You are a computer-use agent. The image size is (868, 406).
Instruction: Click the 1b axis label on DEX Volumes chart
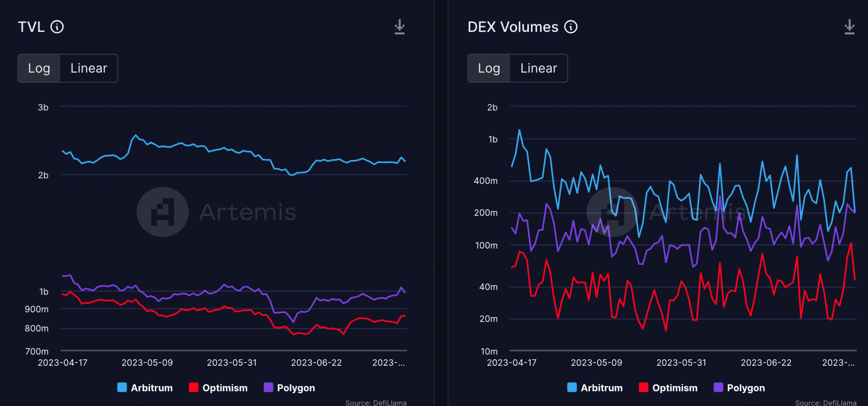(x=493, y=139)
